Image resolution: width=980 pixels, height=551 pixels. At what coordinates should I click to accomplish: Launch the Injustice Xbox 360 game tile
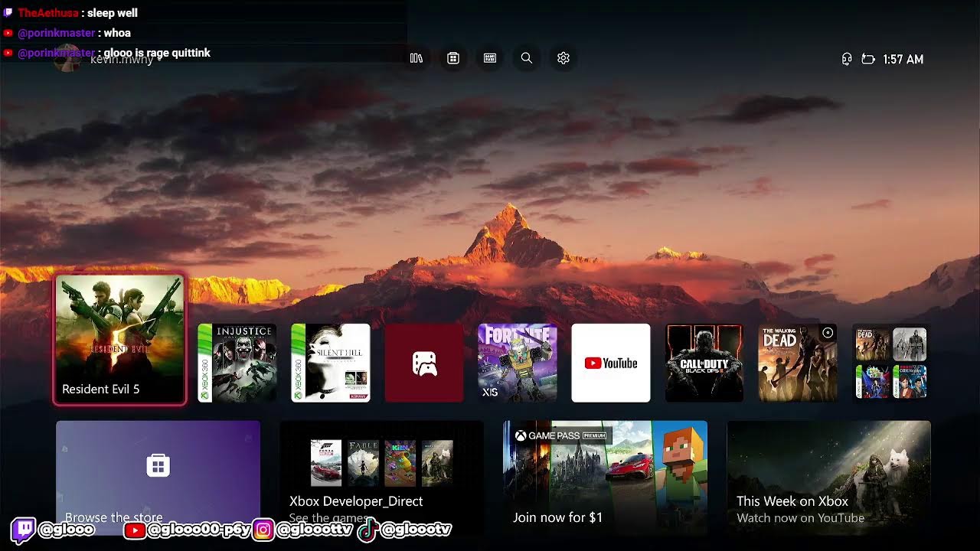[x=237, y=363]
